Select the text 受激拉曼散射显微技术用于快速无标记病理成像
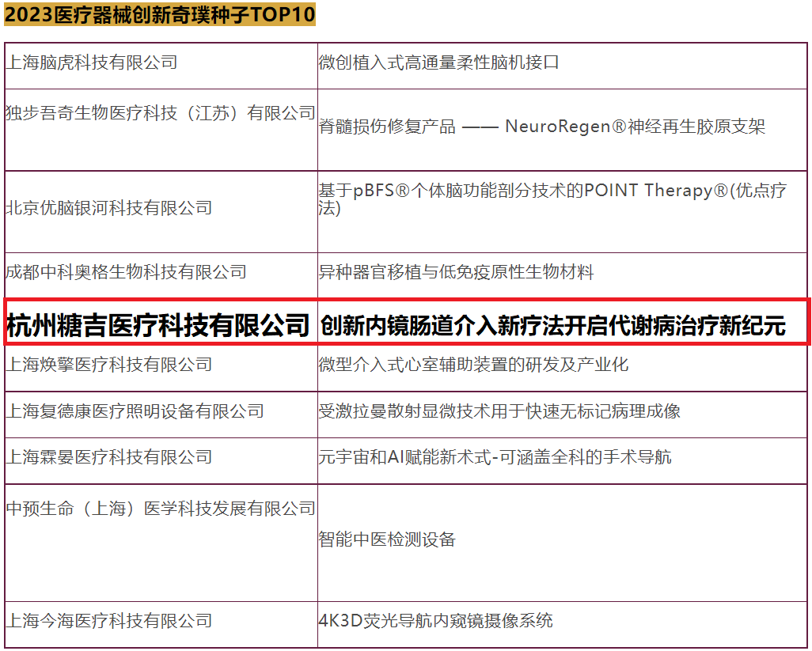 (x=499, y=411)
